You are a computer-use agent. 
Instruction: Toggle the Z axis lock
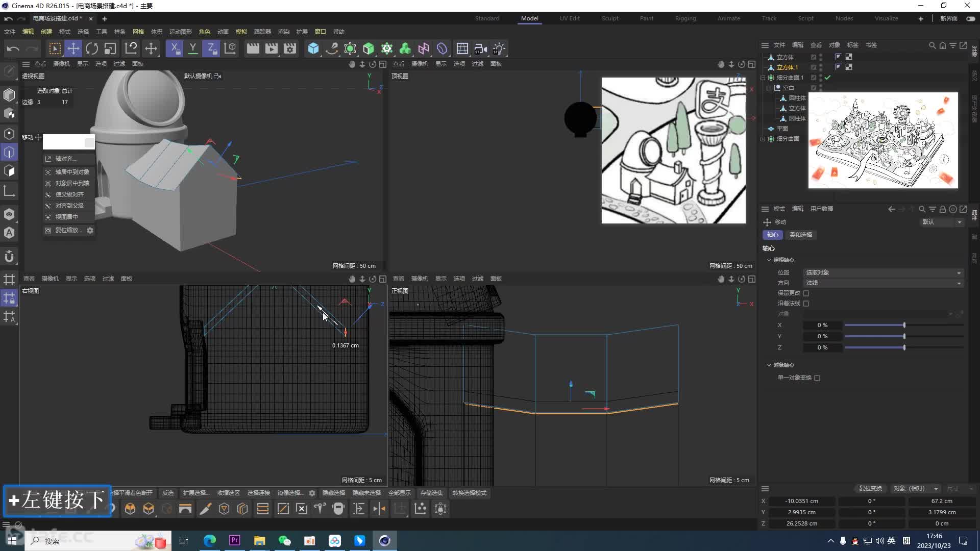pos(211,49)
